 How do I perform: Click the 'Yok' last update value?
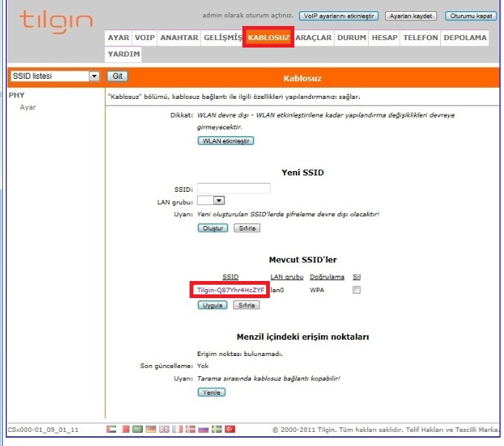pyautogui.click(x=203, y=366)
